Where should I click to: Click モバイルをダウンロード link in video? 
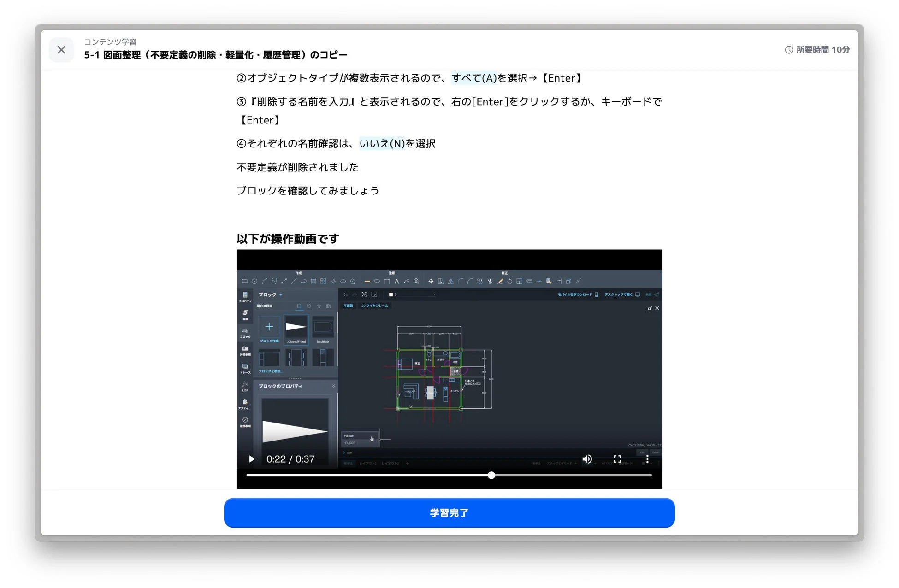pyautogui.click(x=578, y=294)
